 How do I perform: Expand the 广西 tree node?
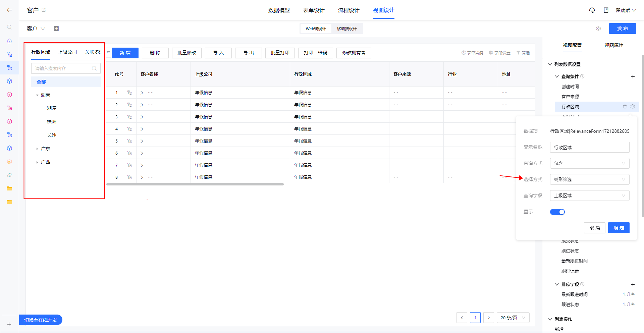pos(37,162)
